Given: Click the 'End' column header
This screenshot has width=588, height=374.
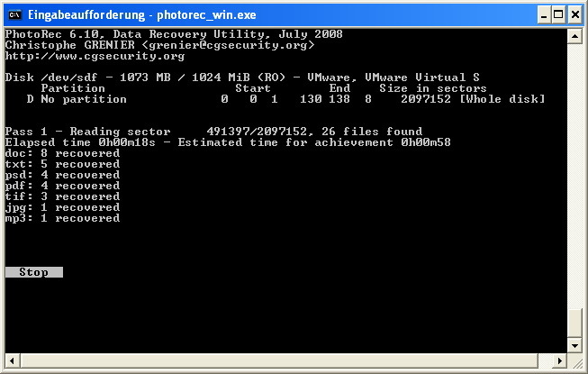Looking at the screenshot, I should pos(339,88).
